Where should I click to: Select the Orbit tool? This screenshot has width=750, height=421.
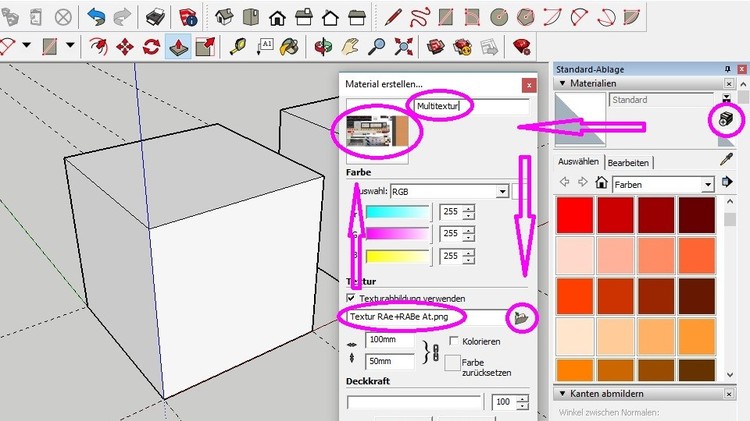pyautogui.click(x=323, y=47)
